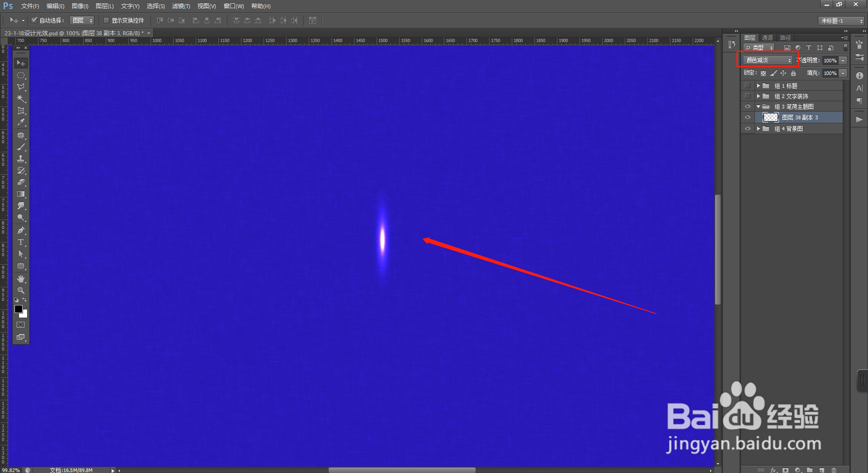
Task: Open the 窗口(W) menu
Action: click(233, 6)
